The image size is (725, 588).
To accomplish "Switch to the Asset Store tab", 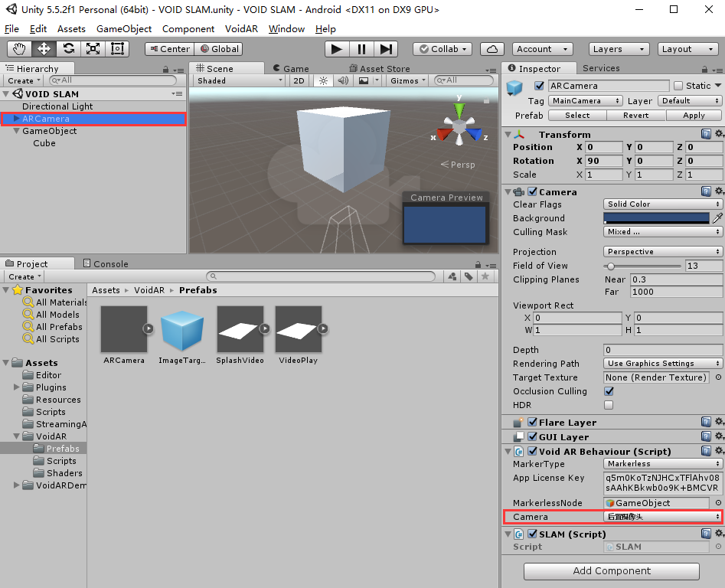I will coord(380,68).
